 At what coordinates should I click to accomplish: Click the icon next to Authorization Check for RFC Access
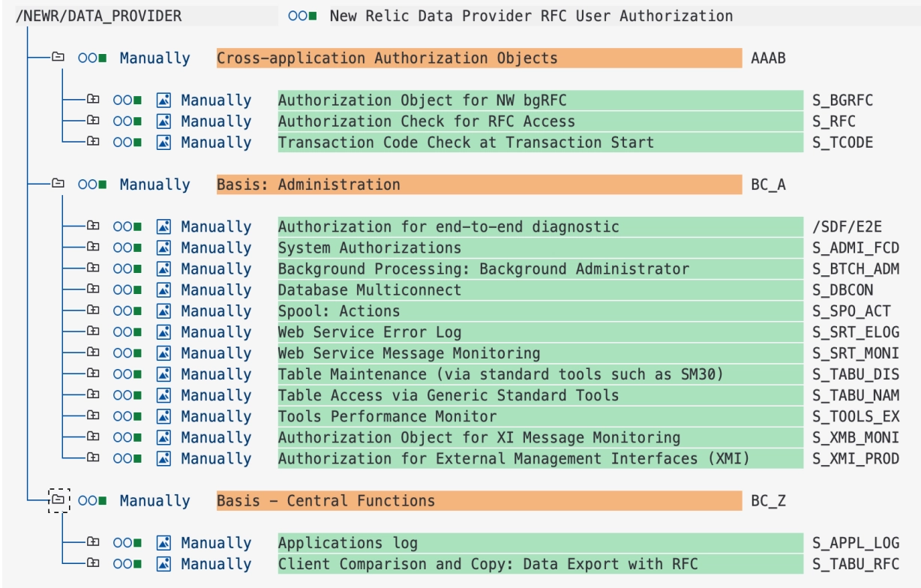(x=163, y=121)
